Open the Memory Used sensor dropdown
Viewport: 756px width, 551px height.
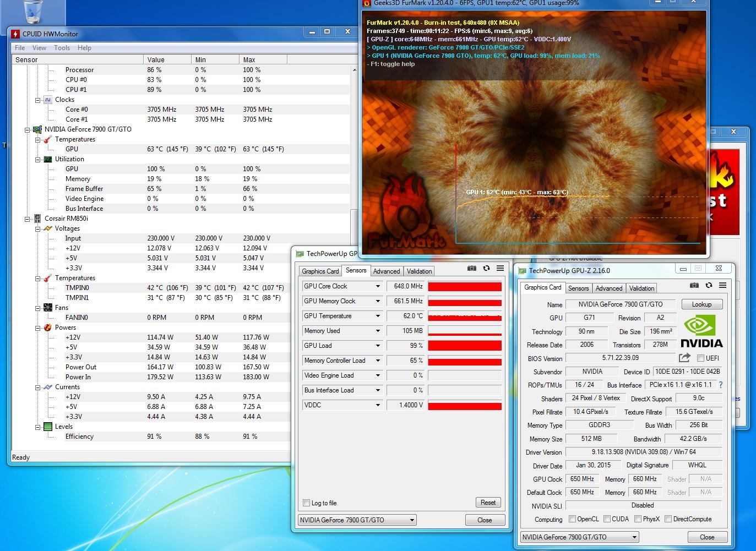pos(378,331)
